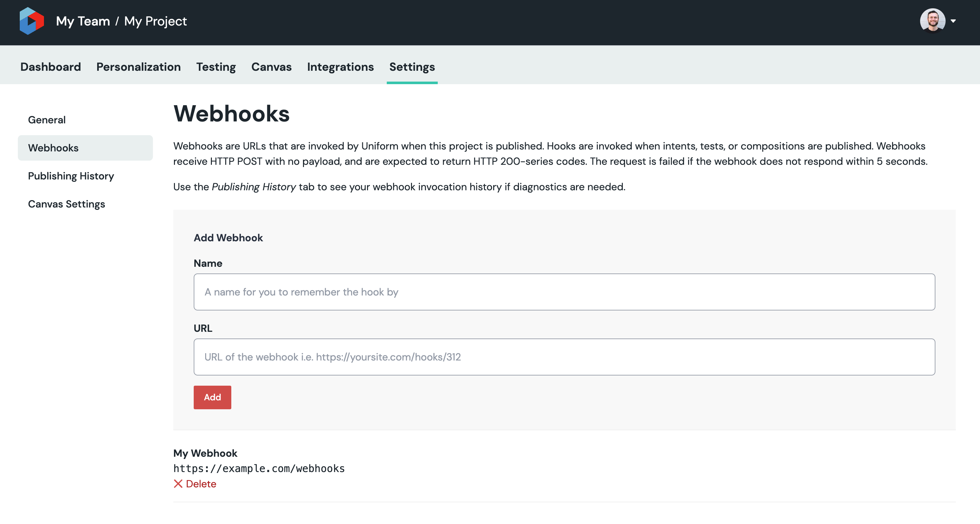Open the Testing tab
The height and width of the screenshot is (524, 980).
pos(216,67)
